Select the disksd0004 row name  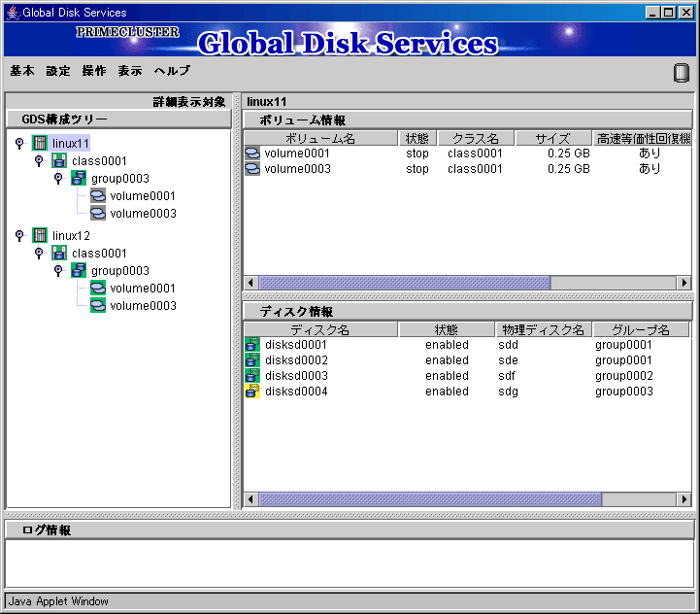point(296,392)
